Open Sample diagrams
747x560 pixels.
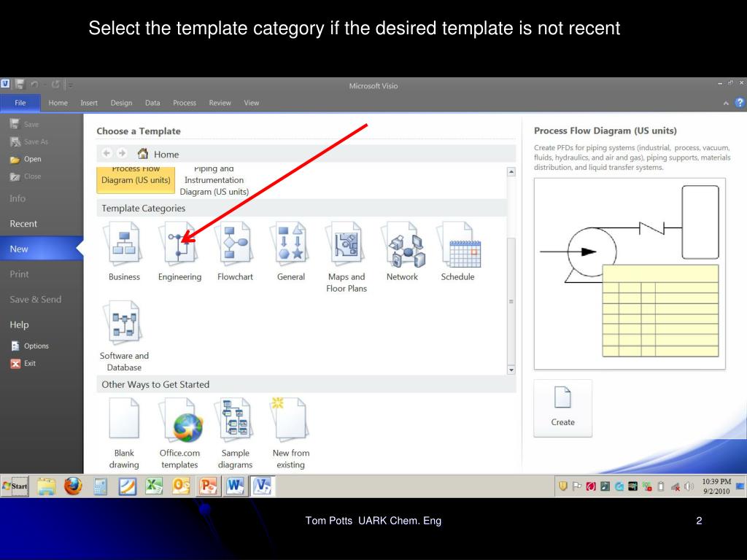(235, 433)
